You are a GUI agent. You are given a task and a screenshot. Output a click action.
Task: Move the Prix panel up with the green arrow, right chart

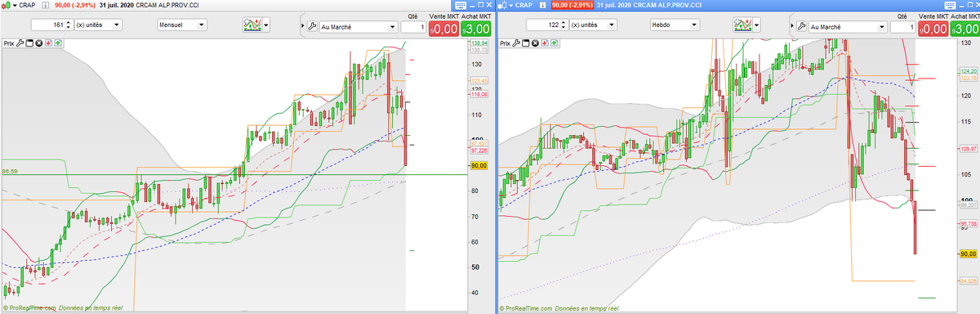(x=554, y=43)
